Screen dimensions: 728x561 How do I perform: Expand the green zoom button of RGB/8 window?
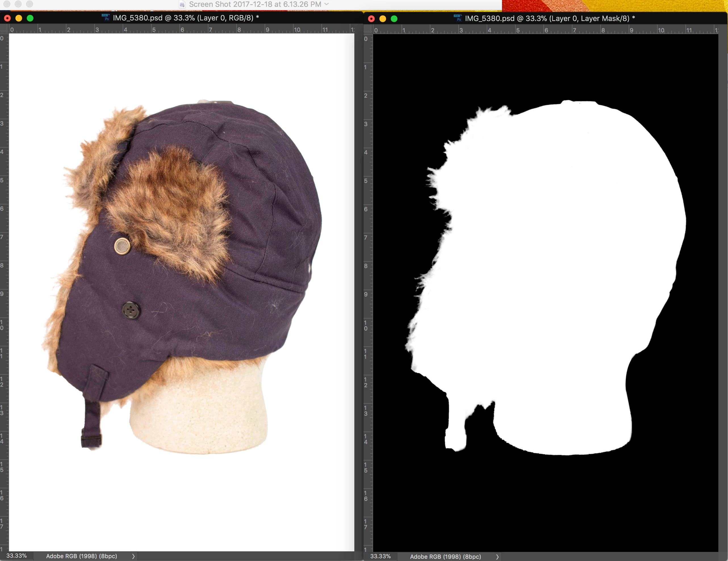30,18
